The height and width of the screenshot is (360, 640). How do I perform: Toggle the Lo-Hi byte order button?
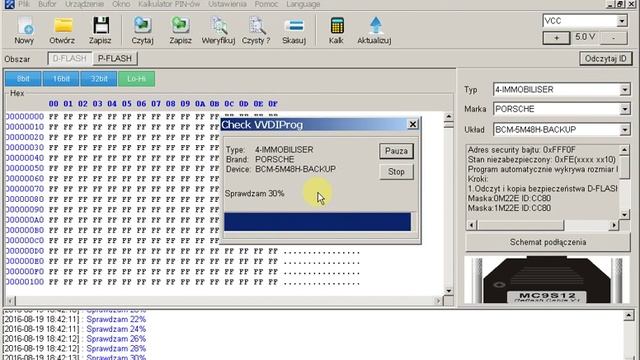point(136,78)
